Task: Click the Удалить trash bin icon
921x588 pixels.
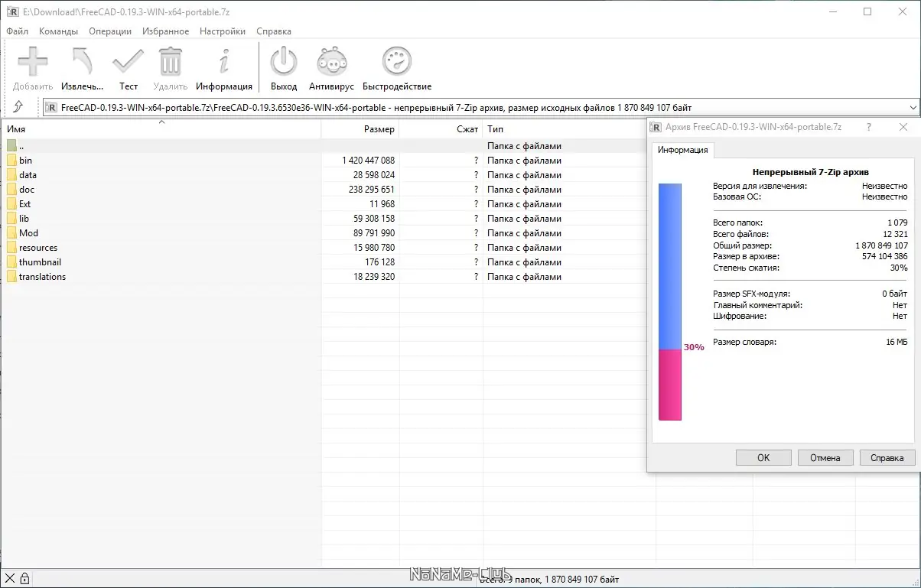Action: tap(170, 61)
